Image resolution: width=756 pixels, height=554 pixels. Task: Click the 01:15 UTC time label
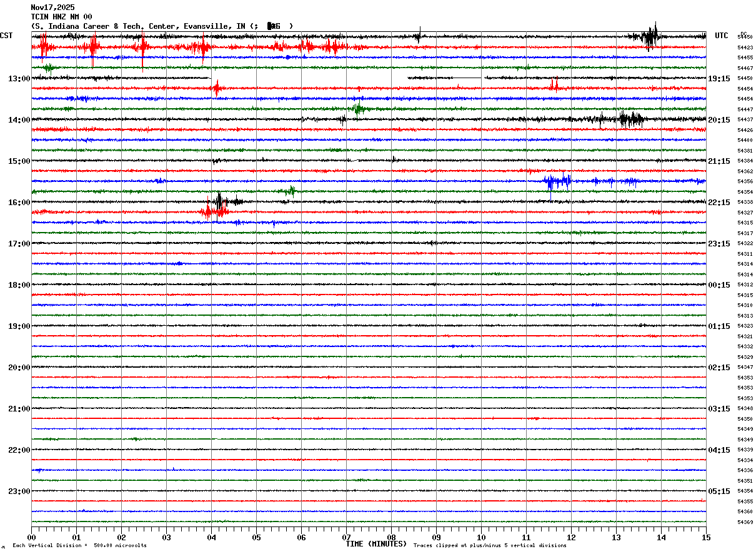[x=719, y=326]
